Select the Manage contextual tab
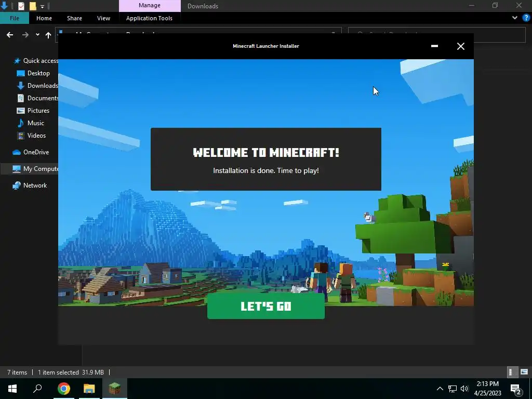Screen dimensions: 532x399 (150, 6)
